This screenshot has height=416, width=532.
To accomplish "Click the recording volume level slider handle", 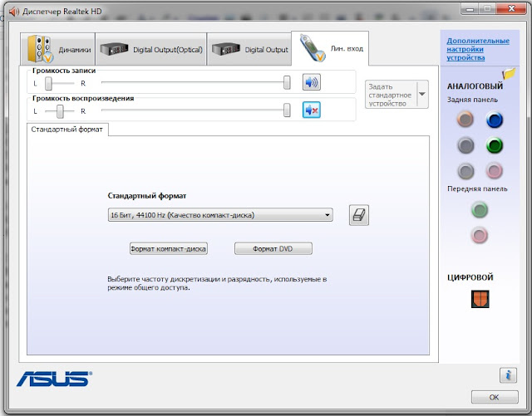I will (287, 82).
